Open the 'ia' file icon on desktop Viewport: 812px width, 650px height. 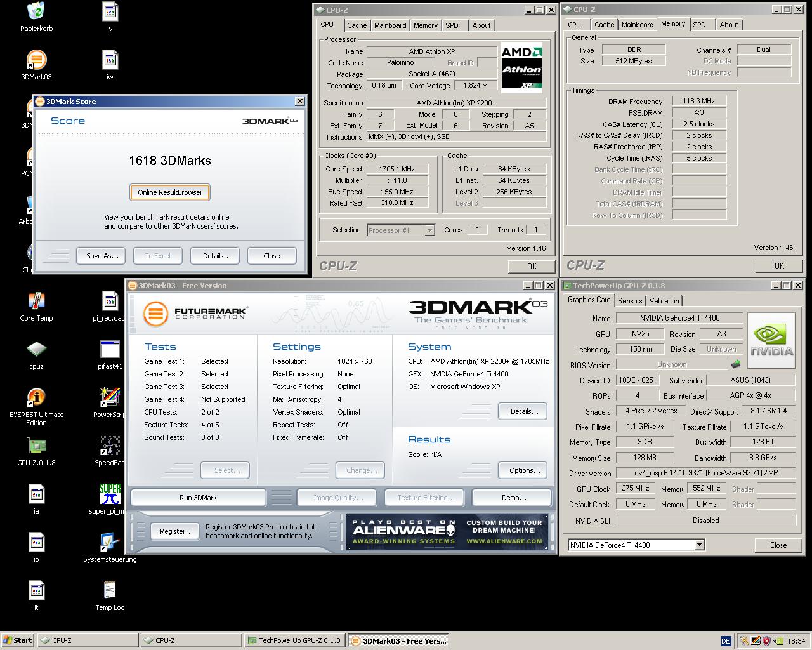[x=36, y=494]
